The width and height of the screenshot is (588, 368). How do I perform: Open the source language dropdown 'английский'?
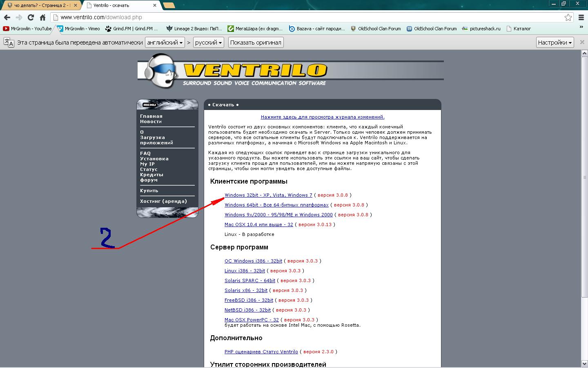point(165,43)
